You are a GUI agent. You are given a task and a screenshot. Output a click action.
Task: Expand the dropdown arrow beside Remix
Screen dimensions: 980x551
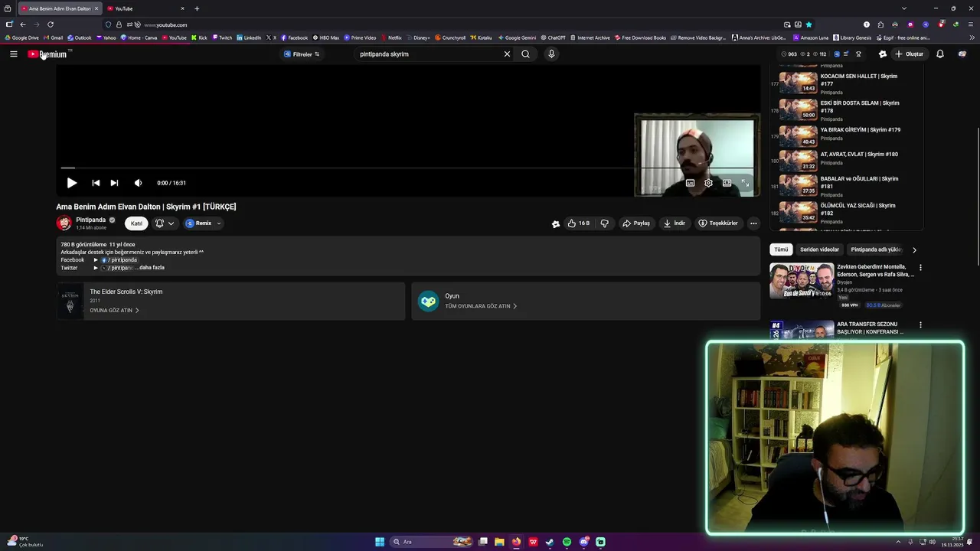(x=218, y=223)
